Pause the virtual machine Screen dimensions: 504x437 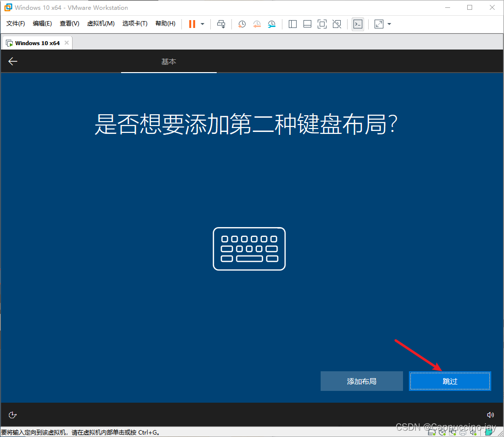(192, 24)
